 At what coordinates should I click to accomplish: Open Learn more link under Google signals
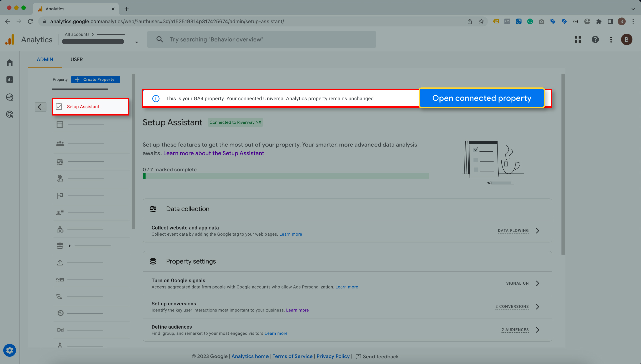tap(346, 287)
